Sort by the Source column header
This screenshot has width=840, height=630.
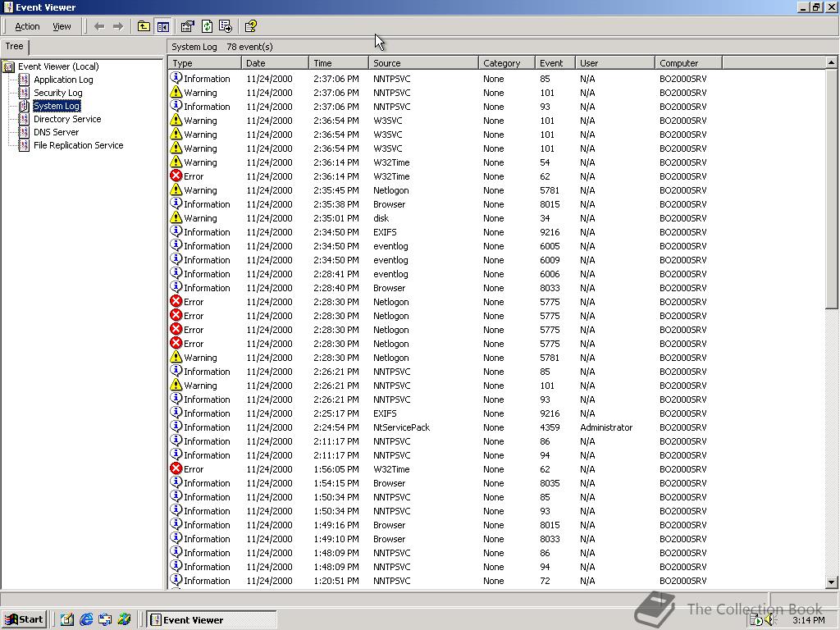tap(423, 62)
